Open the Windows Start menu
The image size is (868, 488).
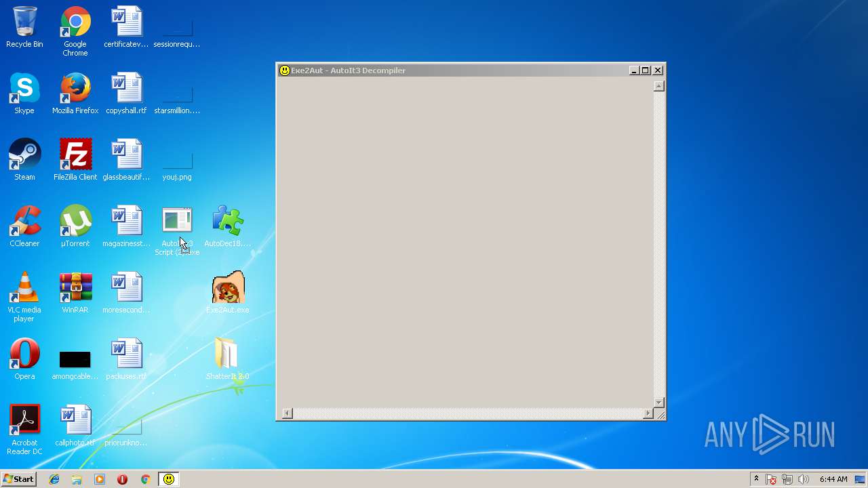coord(19,479)
